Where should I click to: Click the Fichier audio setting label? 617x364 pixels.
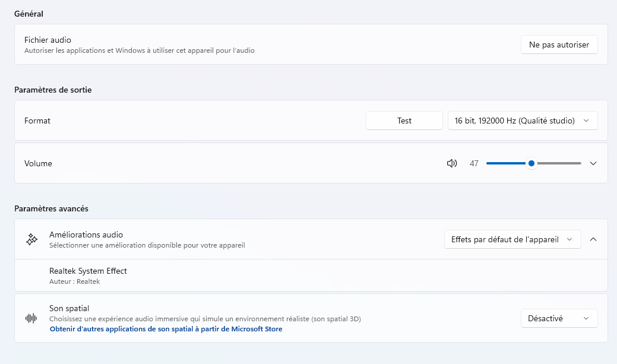pyautogui.click(x=48, y=40)
